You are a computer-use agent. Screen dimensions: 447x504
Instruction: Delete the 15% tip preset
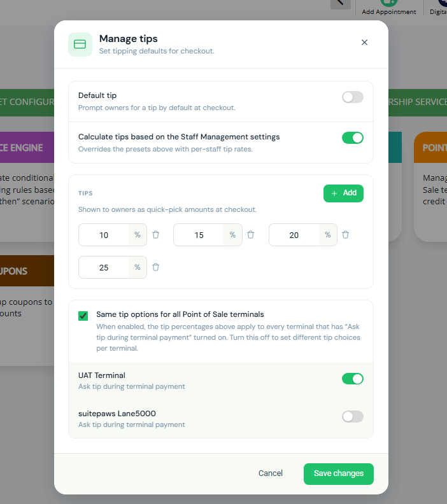point(250,235)
